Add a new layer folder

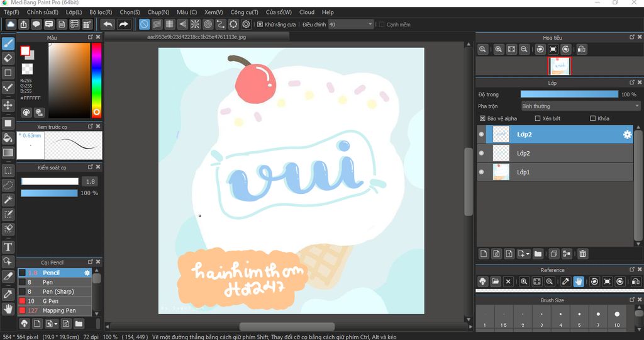click(x=538, y=254)
